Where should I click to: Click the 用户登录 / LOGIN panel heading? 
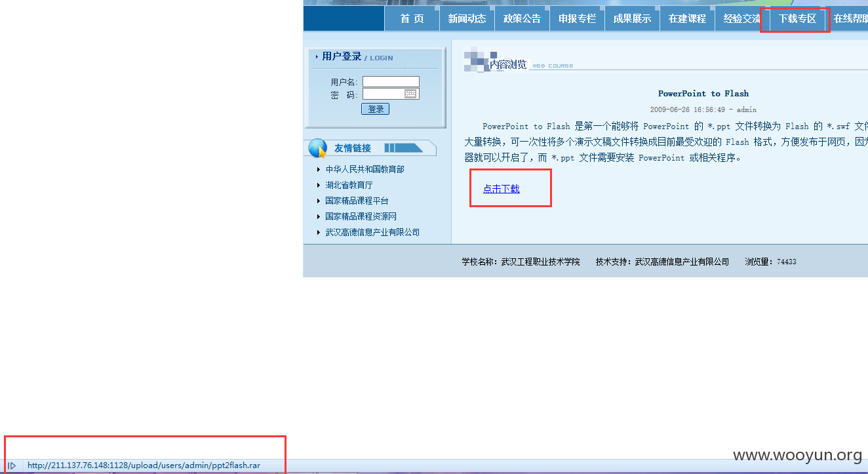[357, 57]
